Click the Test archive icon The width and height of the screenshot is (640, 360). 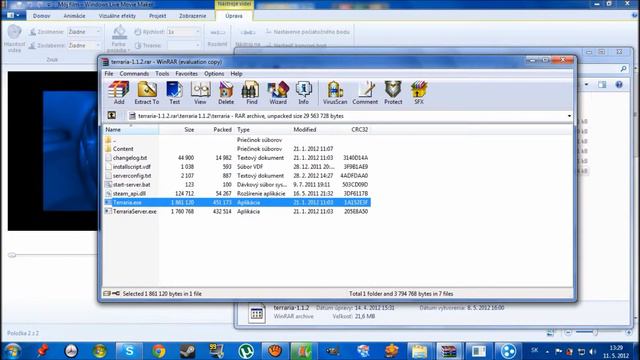coord(174,93)
